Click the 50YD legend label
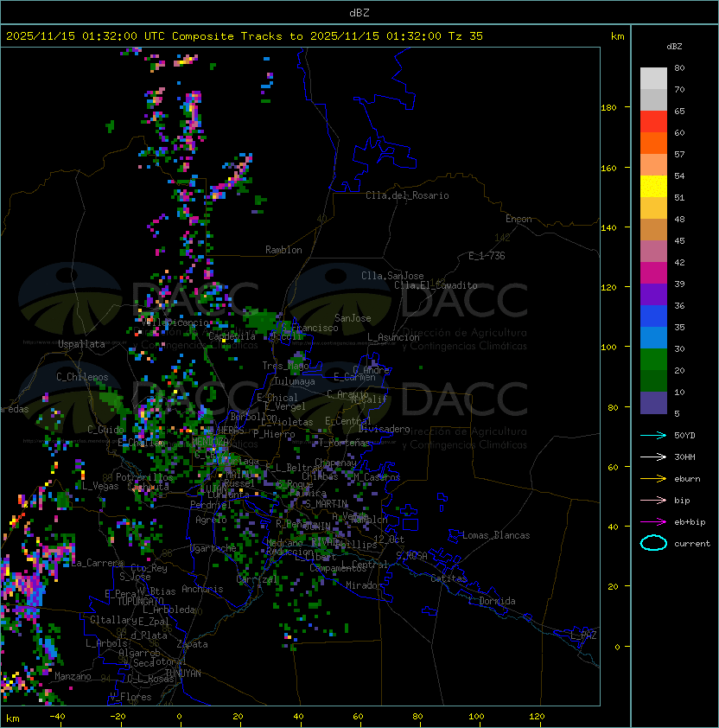 click(x=684, y=435)
